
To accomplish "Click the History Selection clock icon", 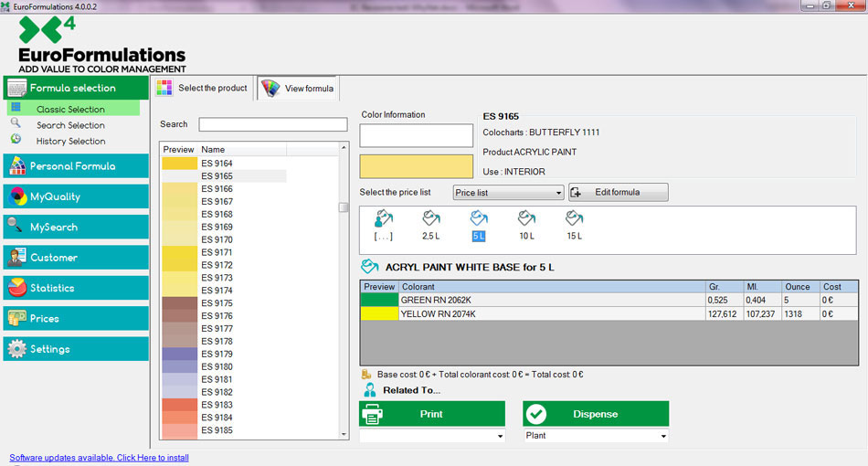I will pos(16,139).
